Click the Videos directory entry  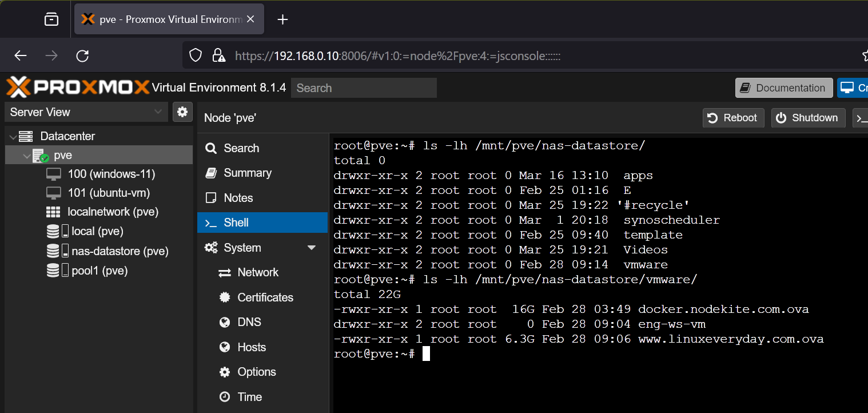coord(646,250)
